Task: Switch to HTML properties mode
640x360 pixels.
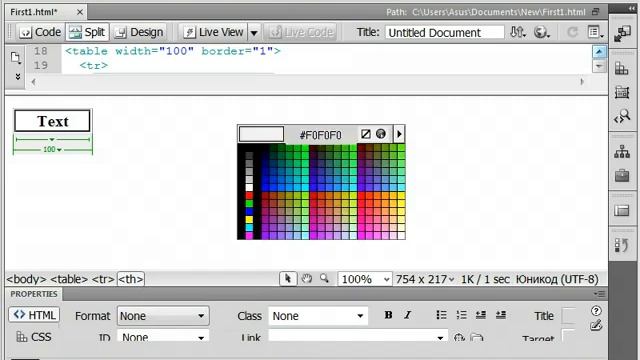Action: (34, 315)
